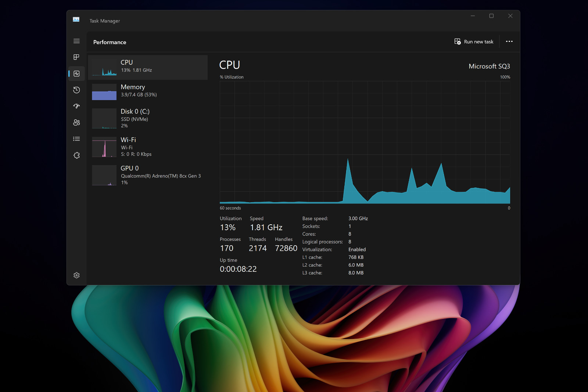
Task: Select the Wi-Fi resource entry
Action: coord(148,147)
